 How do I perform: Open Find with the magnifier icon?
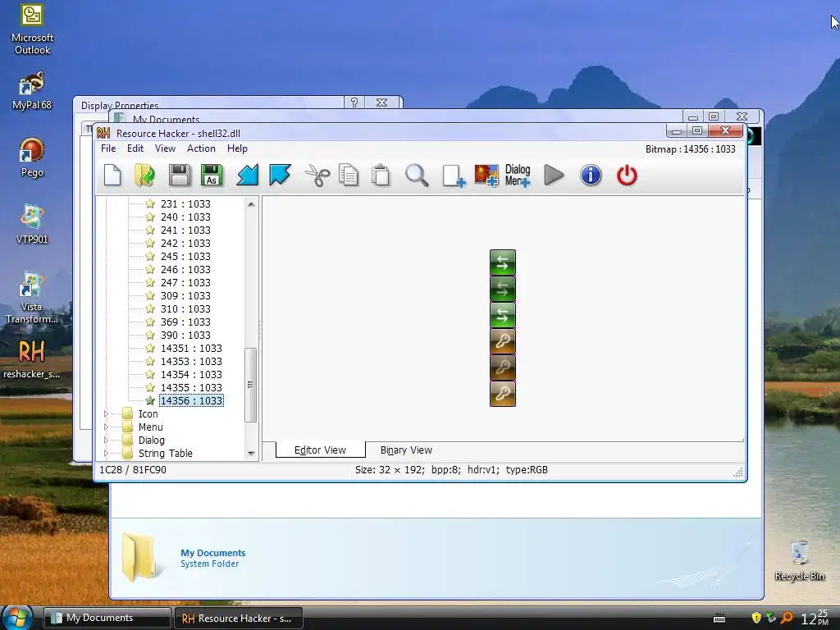[x=417, y=176]
